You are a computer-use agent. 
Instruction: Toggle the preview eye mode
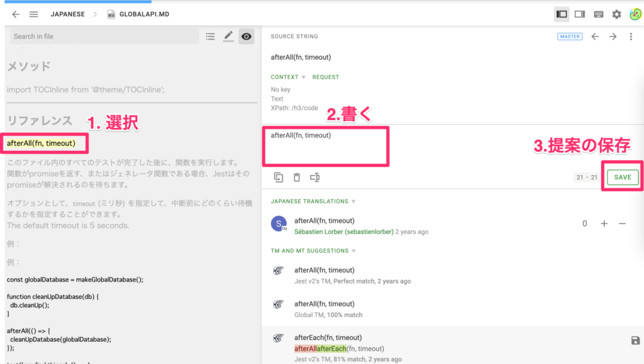pyautogui.click(x=246, y=37)
